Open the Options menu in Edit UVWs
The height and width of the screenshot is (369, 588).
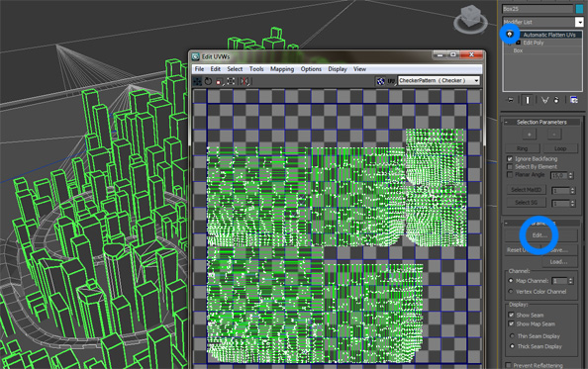pos(311,69)
